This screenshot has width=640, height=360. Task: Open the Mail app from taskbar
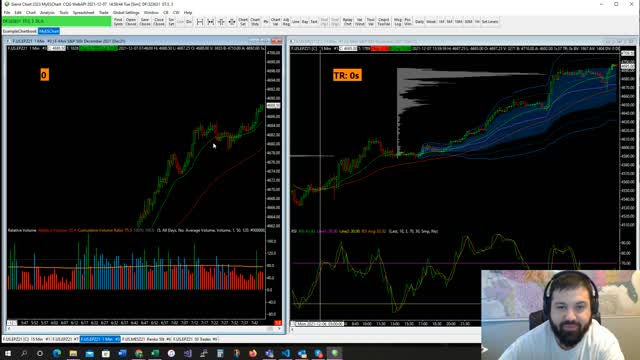(89, 353)
